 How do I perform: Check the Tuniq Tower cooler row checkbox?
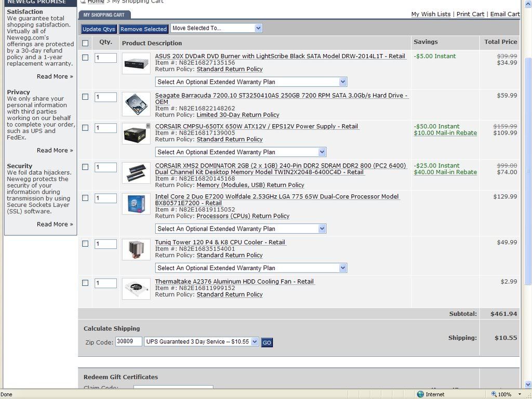[85, 244]
